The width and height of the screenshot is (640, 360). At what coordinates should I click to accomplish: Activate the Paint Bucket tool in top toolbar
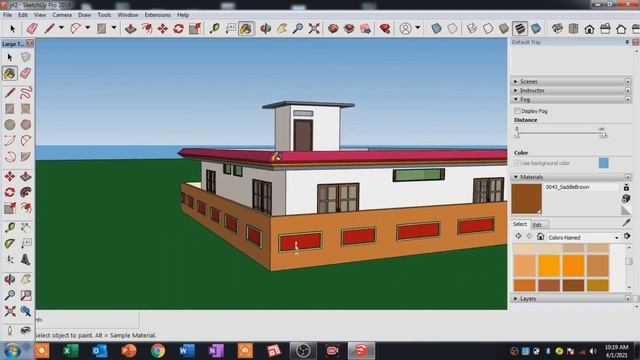[x=246, y=29]
